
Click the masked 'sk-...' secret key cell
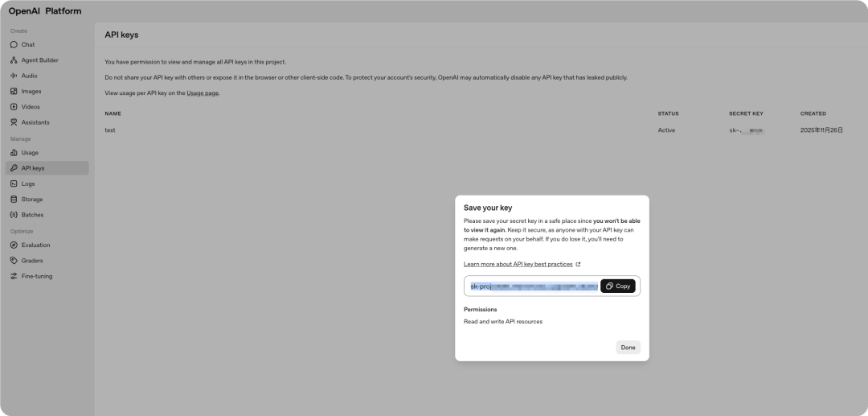pos(747,130)
